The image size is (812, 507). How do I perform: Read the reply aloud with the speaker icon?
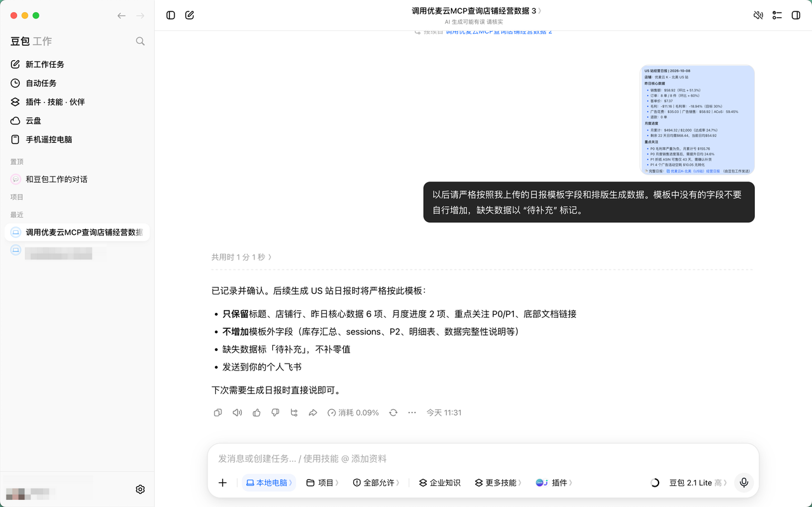(x=237, y=412)
